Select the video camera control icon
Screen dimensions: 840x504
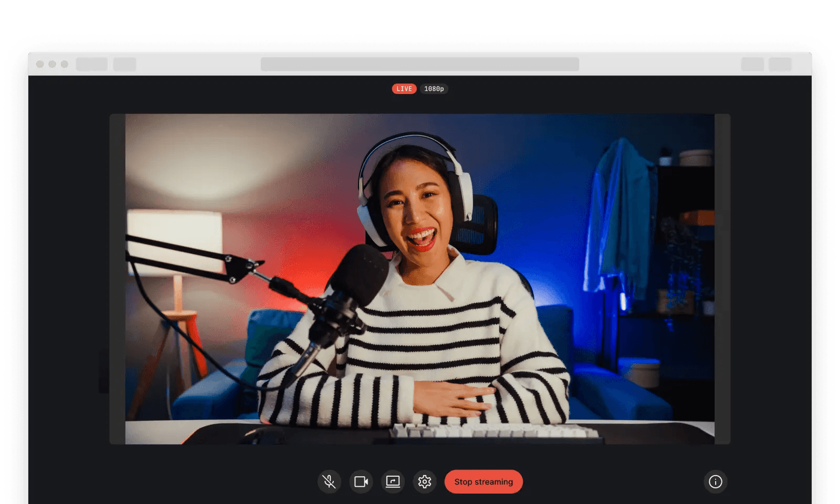pyautogui.click(x=361, y=481)
